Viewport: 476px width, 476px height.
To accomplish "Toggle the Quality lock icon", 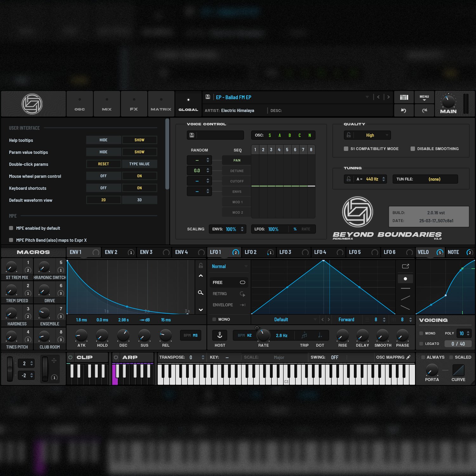I will pyautogui.click(x=349, y=135).
